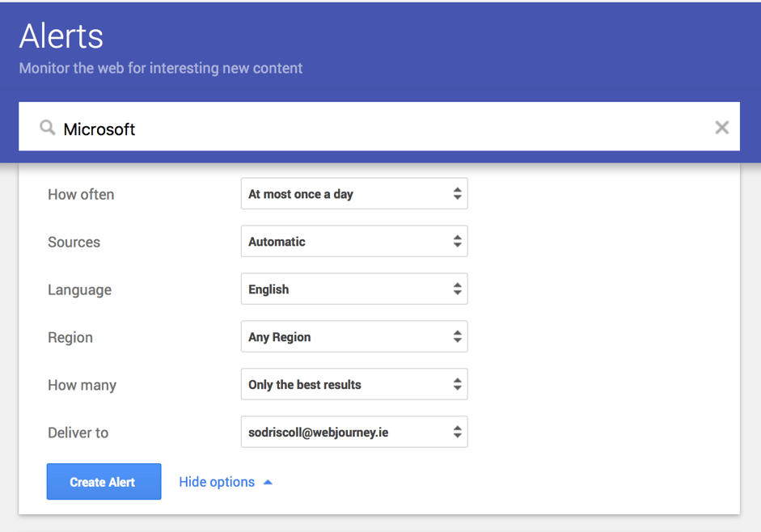Open the "At most once a day" dropdown
This screenshot has width=761, height=532.
[x=353, y=193]
